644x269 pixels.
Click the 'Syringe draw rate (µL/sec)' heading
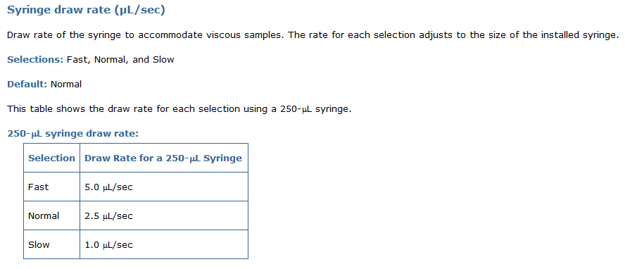87,10
